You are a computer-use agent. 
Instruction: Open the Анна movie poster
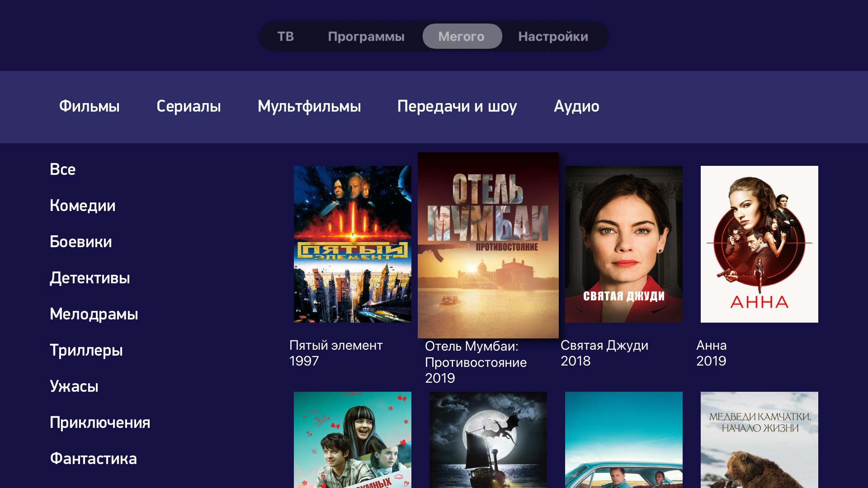pyautogui.click(x=759, y=244)
